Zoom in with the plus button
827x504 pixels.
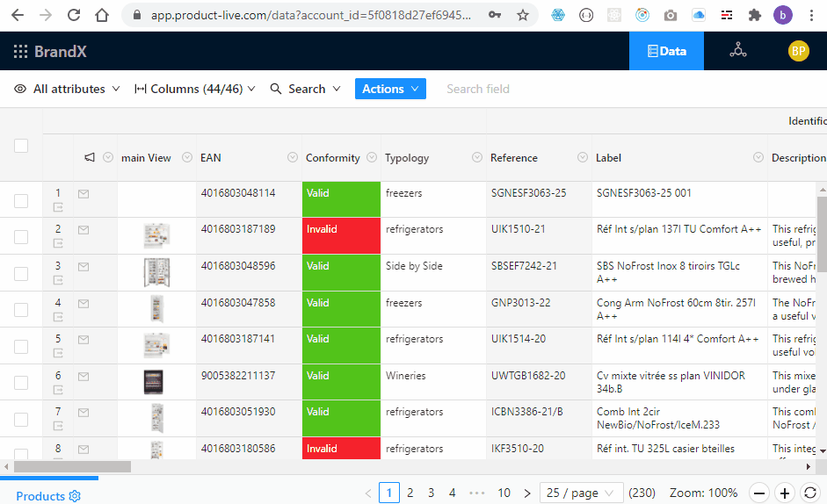click(785, 493)
